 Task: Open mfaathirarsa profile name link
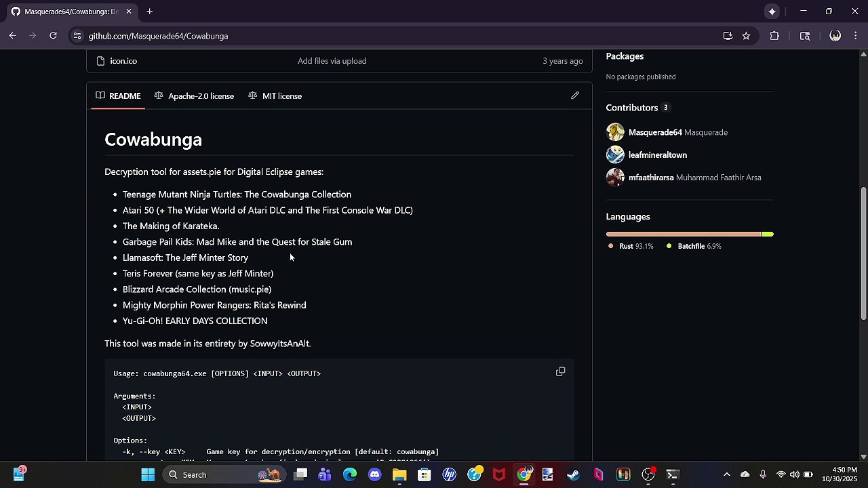click(651, 178)
